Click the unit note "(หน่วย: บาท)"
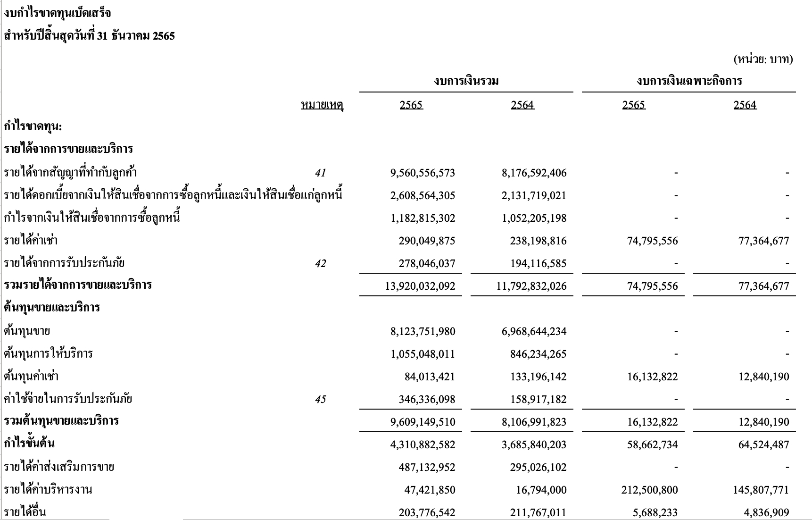Screen dimensions: 812x520 [x=763, y=59]
